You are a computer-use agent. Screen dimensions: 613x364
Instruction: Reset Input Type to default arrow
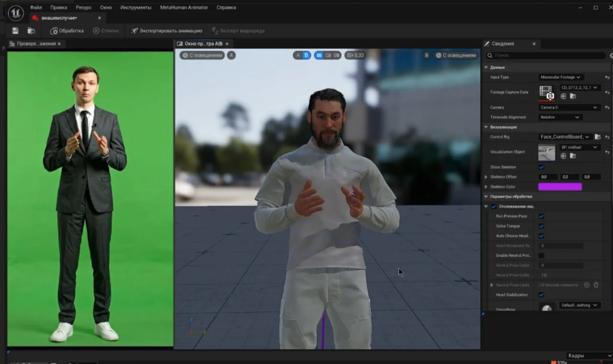pos(607,77)
